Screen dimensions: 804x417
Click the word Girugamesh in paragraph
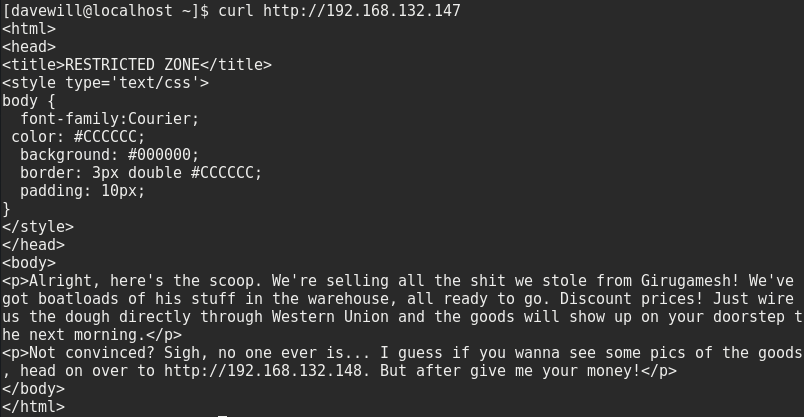(x=685, y=281)
